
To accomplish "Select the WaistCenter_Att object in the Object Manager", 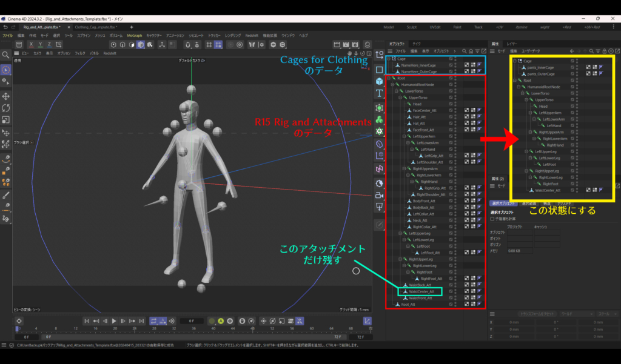I will [421, 291].
